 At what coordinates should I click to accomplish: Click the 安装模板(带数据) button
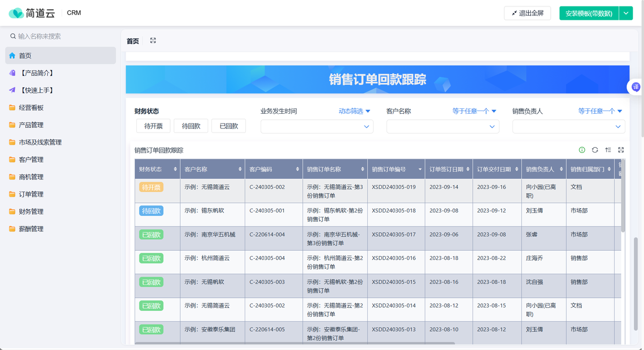[x=589, y=13]
